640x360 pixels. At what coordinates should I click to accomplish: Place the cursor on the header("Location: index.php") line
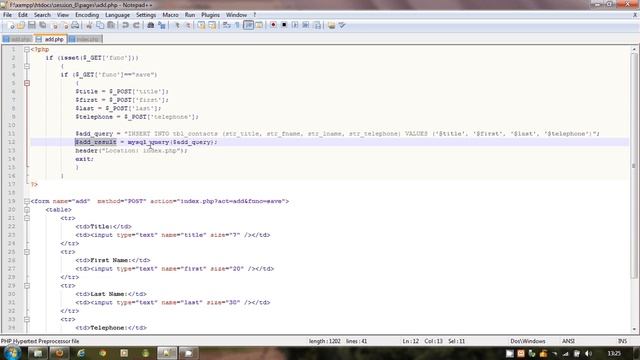tap(131, 151)
